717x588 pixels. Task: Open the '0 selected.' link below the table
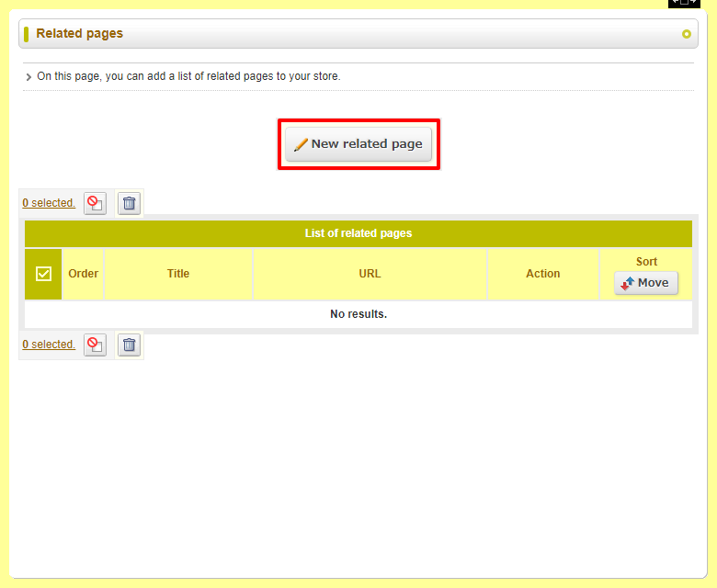point(49,345)
